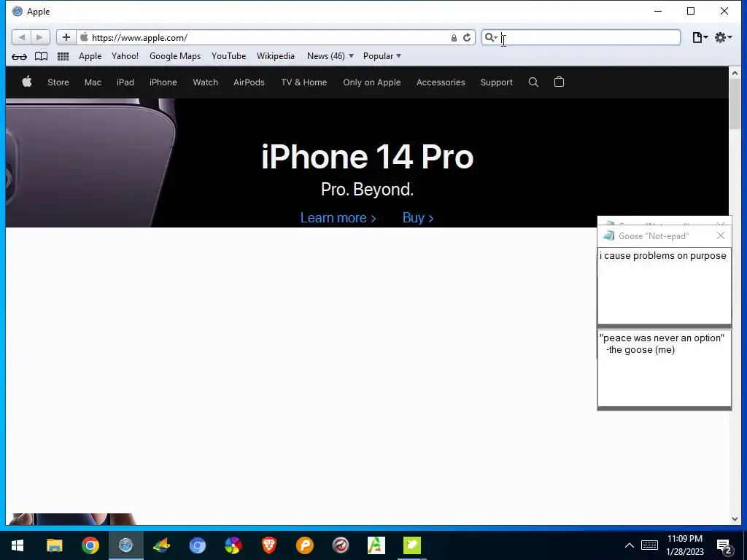Launch Brave browser from the taskbar

(x=268, y=545)
